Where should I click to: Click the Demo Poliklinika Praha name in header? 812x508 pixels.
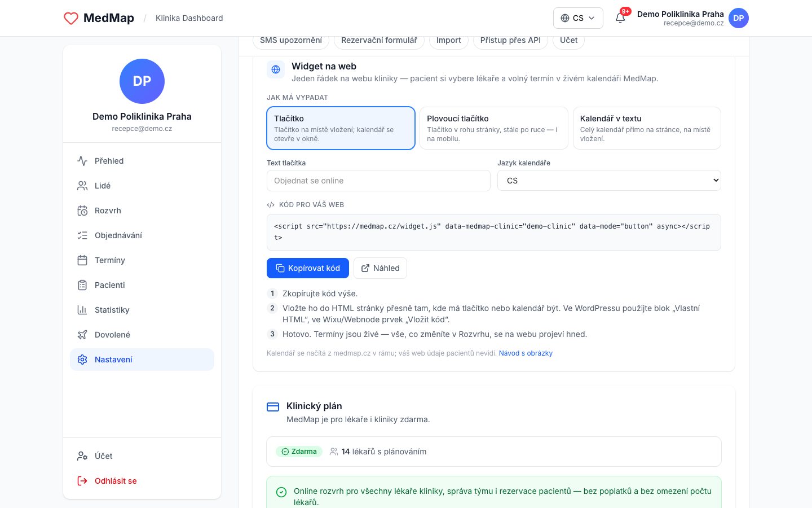pos(681,14)
